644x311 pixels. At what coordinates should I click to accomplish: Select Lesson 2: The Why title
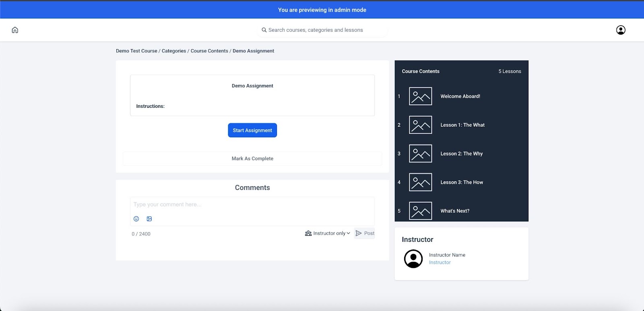tap(461, 154)
